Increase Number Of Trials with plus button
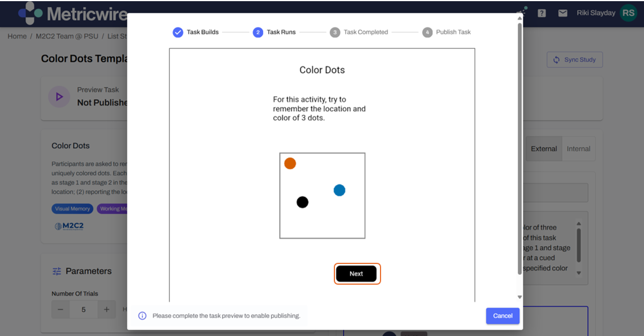This screenshot has height=336, width=644. 107,309
